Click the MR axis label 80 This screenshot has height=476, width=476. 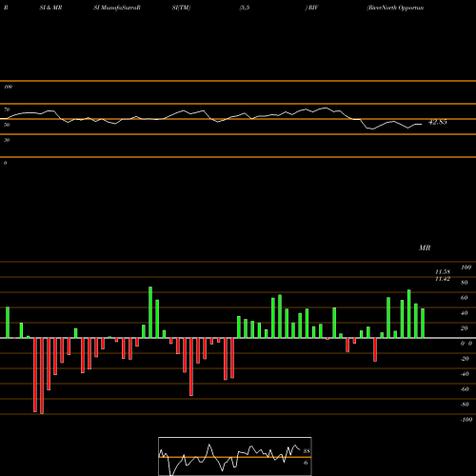(x=465, y=283)
